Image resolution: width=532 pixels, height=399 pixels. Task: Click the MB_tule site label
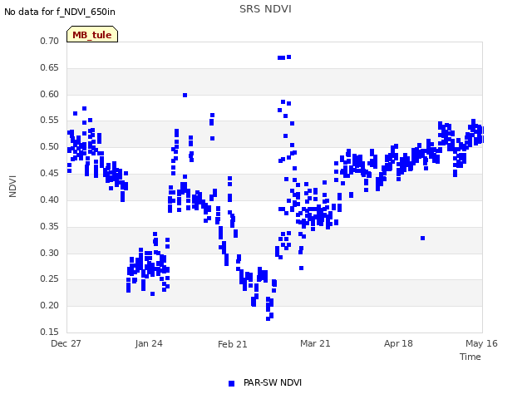click(x=92, y=35)
